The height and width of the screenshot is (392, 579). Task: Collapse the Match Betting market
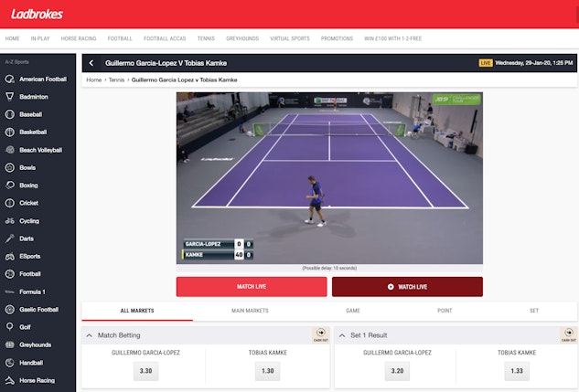point(89,335)
